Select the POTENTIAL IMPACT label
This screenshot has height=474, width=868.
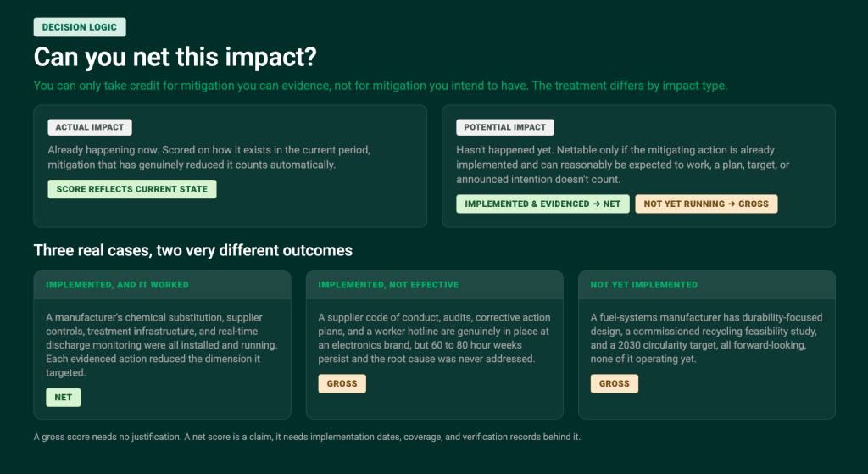pyautogui.click(x=505, y=127)
